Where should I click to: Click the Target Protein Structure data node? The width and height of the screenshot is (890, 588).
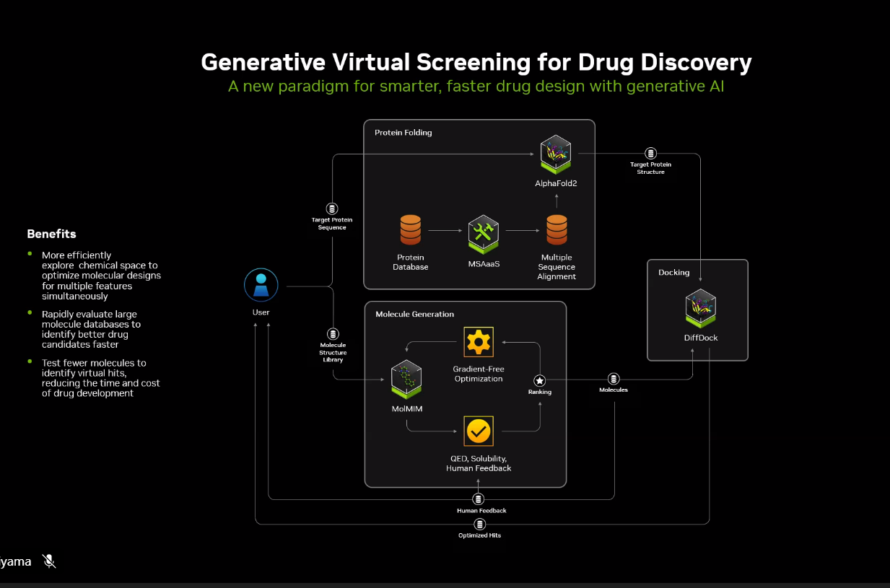(x=650, y=154)
